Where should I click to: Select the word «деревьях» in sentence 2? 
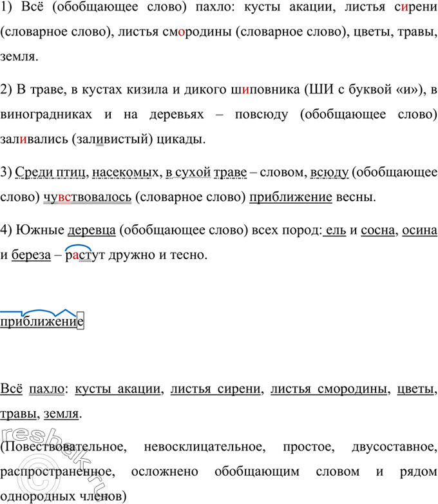pyautogui.click(x=176, y=115)
